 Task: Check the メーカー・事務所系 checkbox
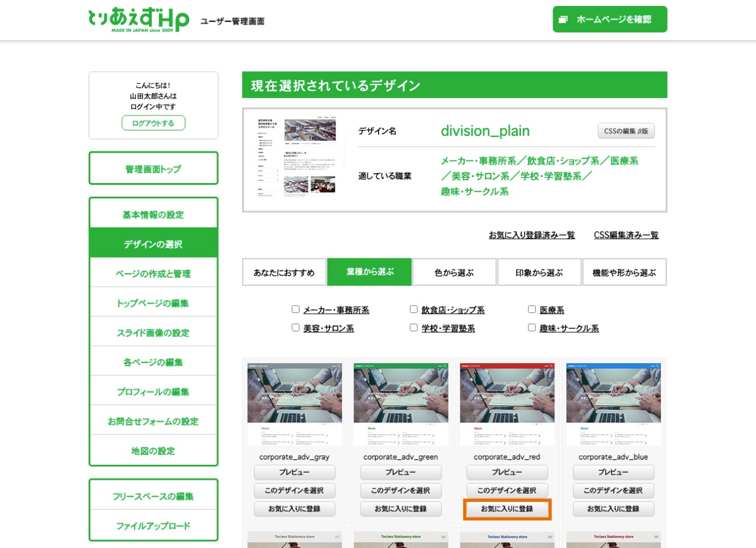(x=295, y=308)
